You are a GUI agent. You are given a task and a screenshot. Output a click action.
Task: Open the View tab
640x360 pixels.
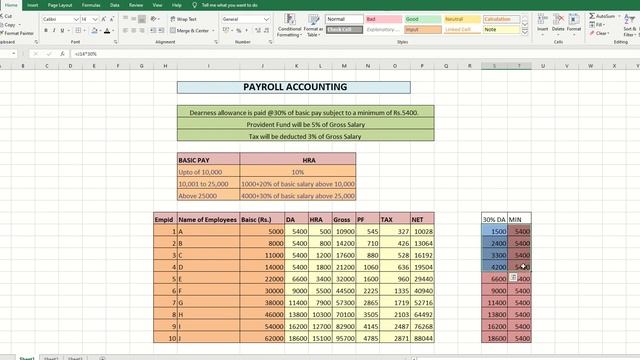coord(157,5)
